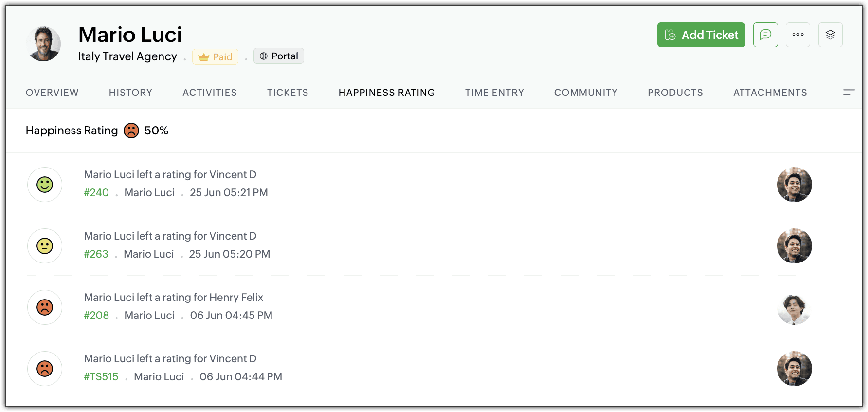Click the red sad face on ticket #208
Viewport: 868px width, 412px height.
[x=45, y=307]
